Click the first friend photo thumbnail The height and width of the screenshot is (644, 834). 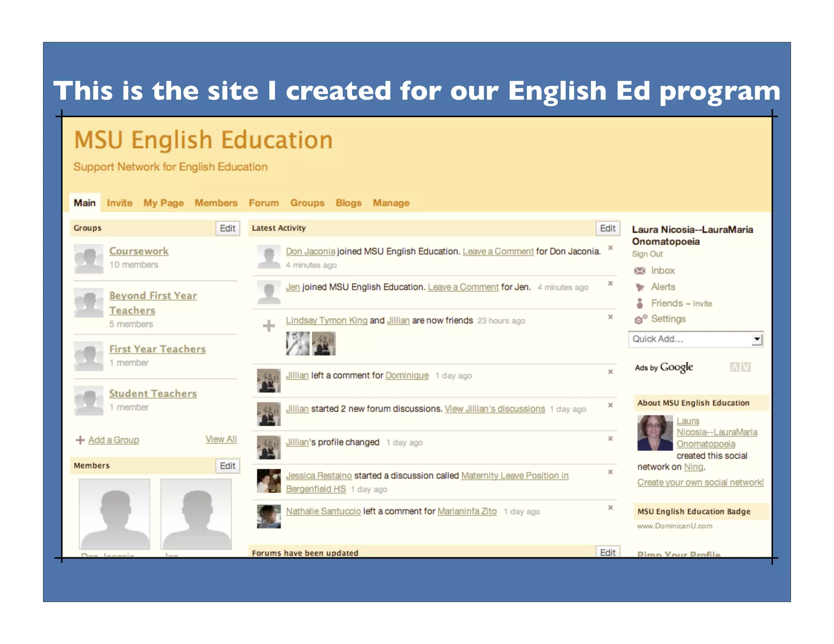tap(298, 344)
